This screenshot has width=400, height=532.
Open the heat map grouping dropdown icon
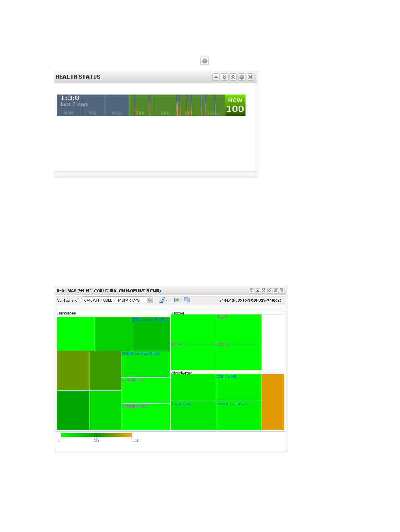tap(164, 300)
